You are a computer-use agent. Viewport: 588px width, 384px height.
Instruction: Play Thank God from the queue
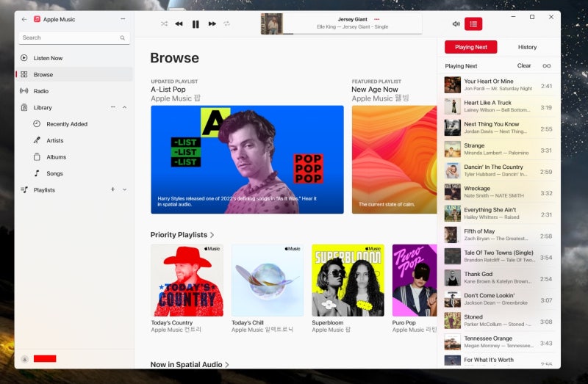click(x=499, y=278)
